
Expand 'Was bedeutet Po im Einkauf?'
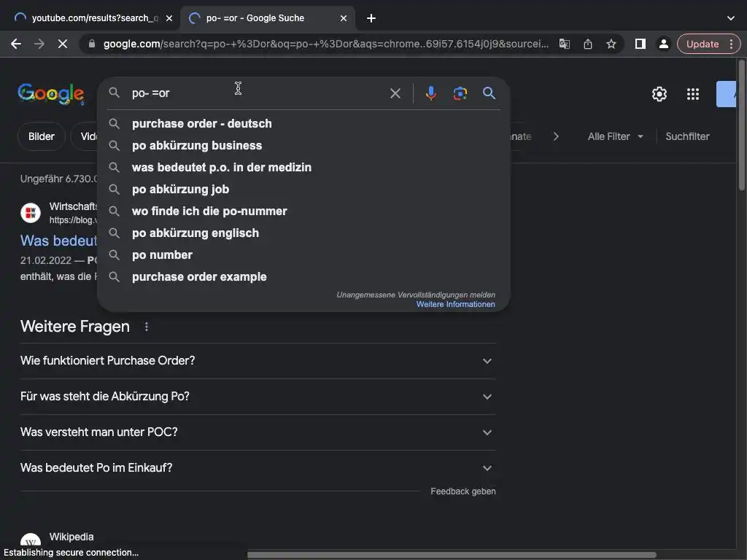pyautogui.click(x=258, y=468)
